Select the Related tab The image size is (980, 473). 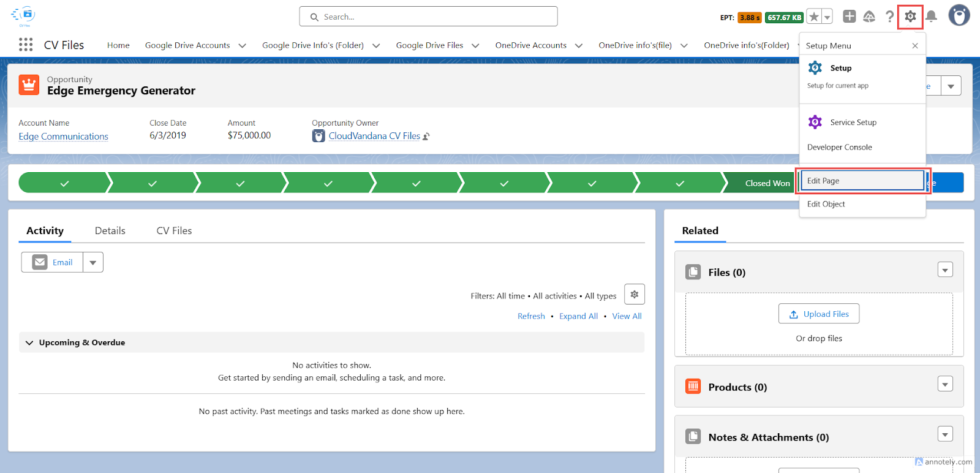(700, 231)
